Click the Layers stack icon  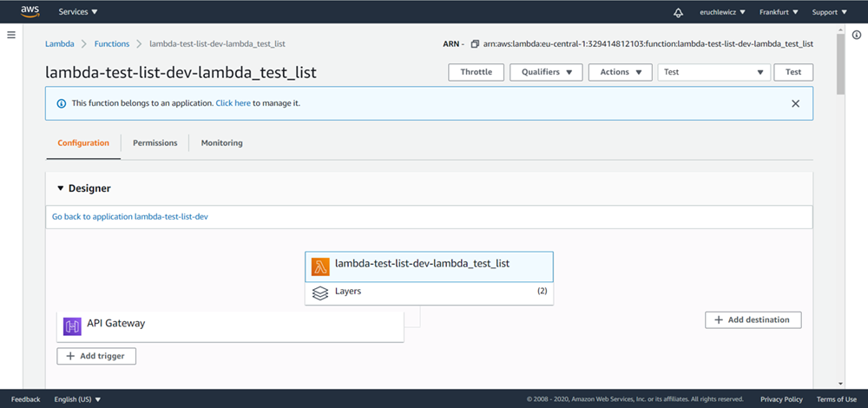[320, 293]
